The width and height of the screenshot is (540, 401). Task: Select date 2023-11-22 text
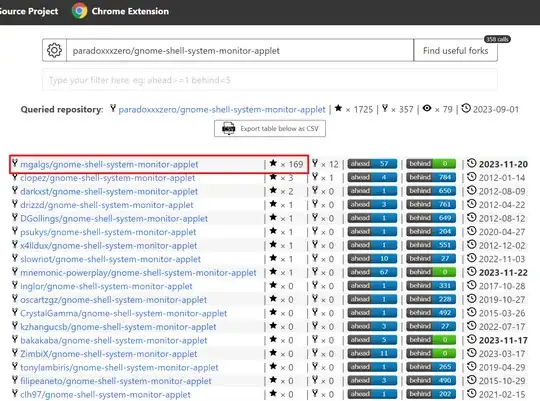tap(503, 273)
